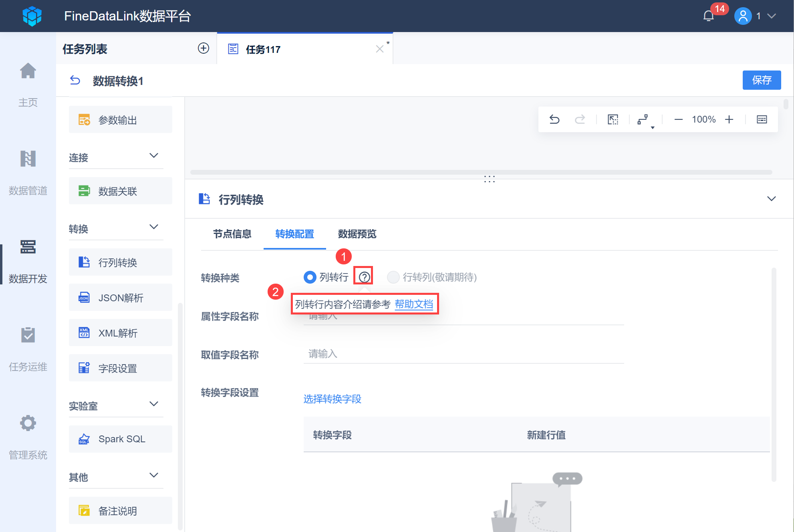This screenshot has width=794, height=532.
Task: Click the zoom in plus icon
Action: point(729,119)
